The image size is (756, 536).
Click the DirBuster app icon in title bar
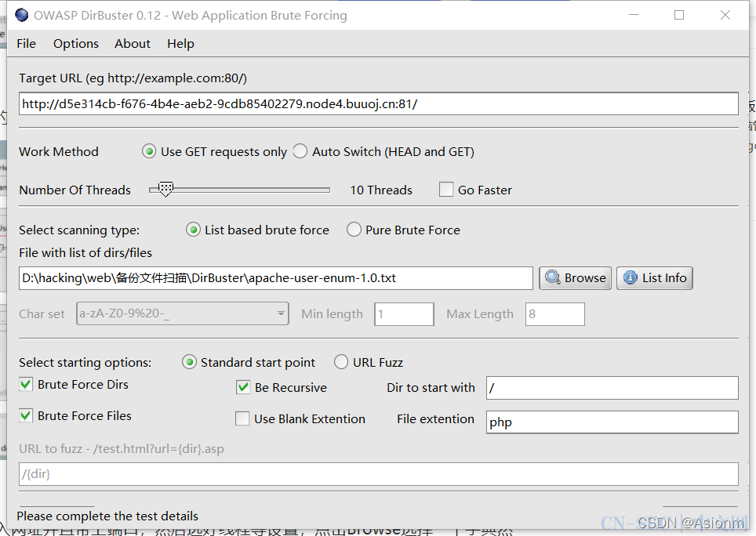pos(22,15)
